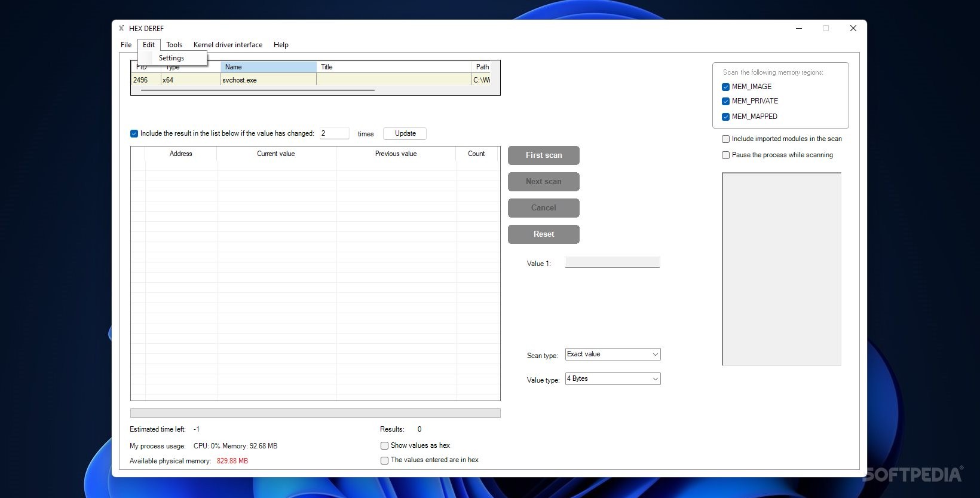Screen dimensions: 980x498
Task: Minimize the HEX DEREF window
Action: point(799,28)
